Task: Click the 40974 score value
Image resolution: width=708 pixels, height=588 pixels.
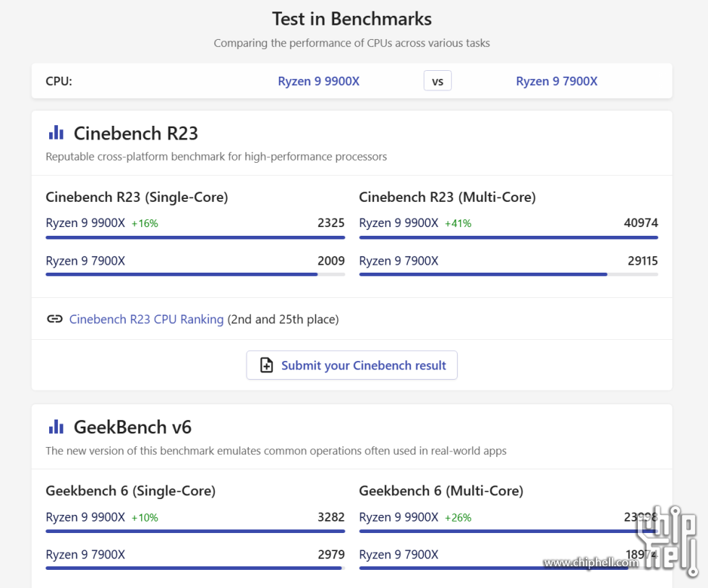Action: point(641,223)
